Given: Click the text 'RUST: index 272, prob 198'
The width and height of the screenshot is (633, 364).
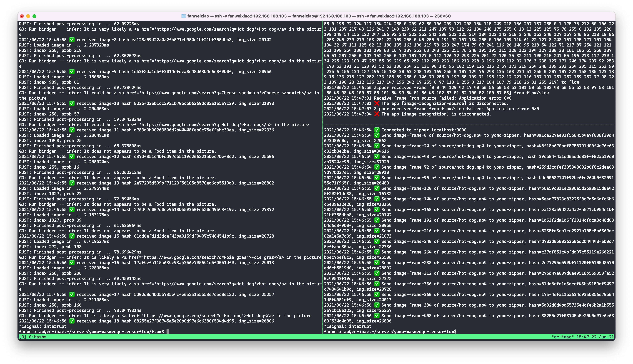Looking at the screenshot, I should click(x=50, y=246).
